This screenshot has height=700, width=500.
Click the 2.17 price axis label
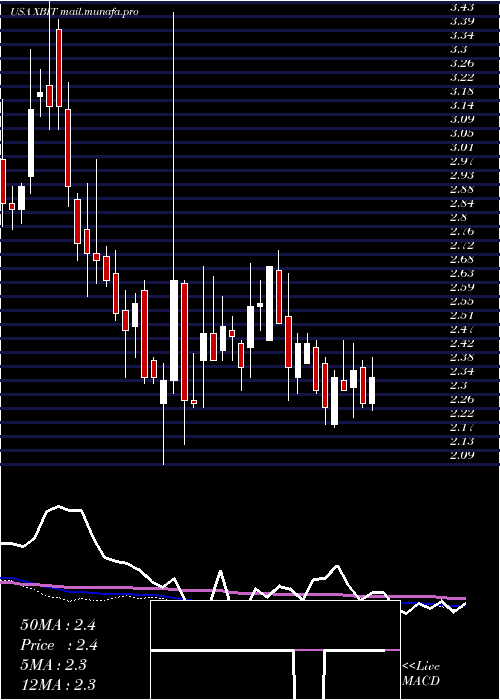click(x=462, y=427)
